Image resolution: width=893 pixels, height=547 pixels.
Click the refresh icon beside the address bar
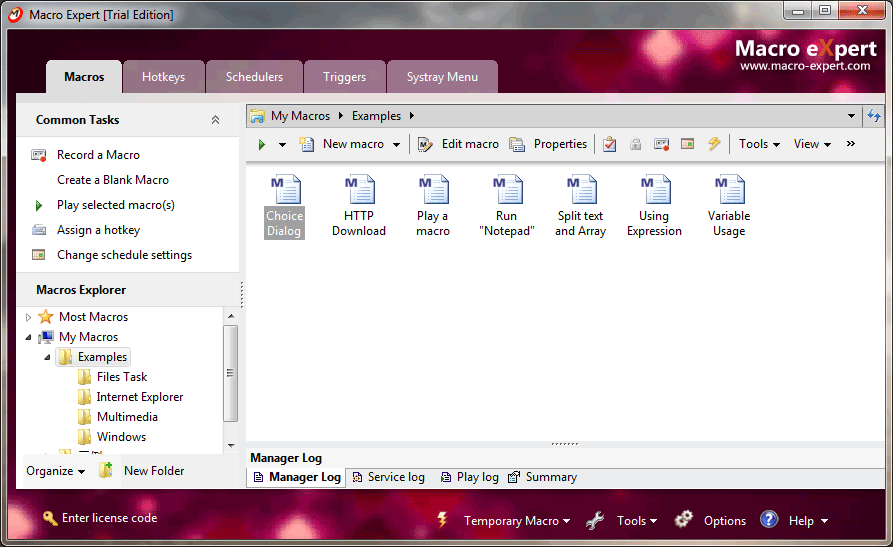point(873,116)
